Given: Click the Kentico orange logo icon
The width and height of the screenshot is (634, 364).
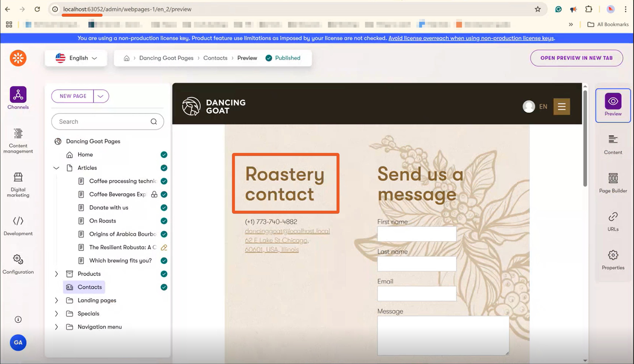Looking at the screenshot, I should (18, 58).
